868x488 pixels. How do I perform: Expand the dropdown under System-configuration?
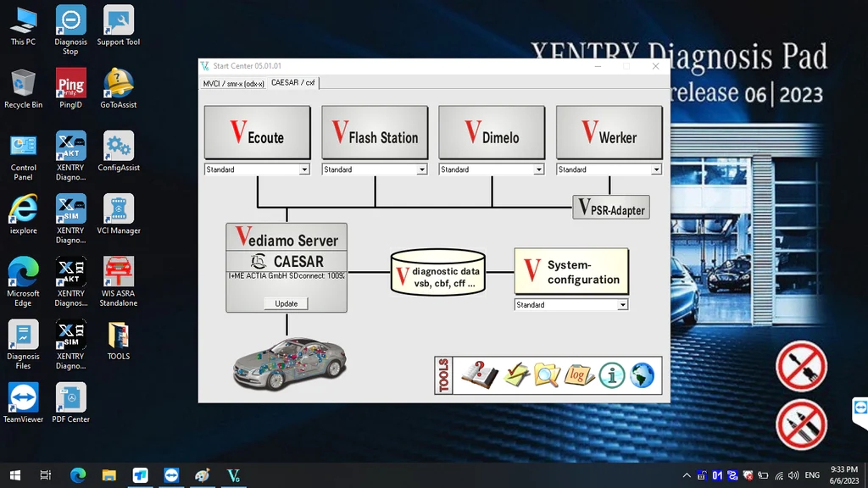[623, 305]
